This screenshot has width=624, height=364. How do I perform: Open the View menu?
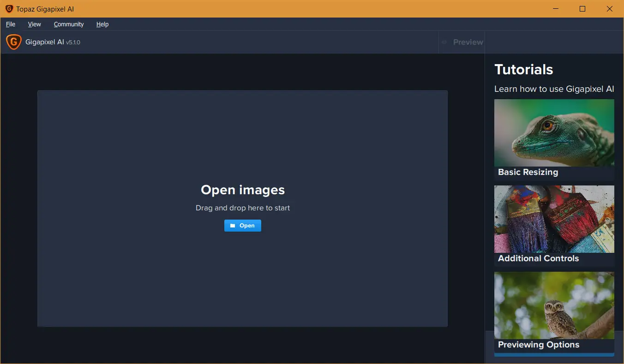point(34,24)
